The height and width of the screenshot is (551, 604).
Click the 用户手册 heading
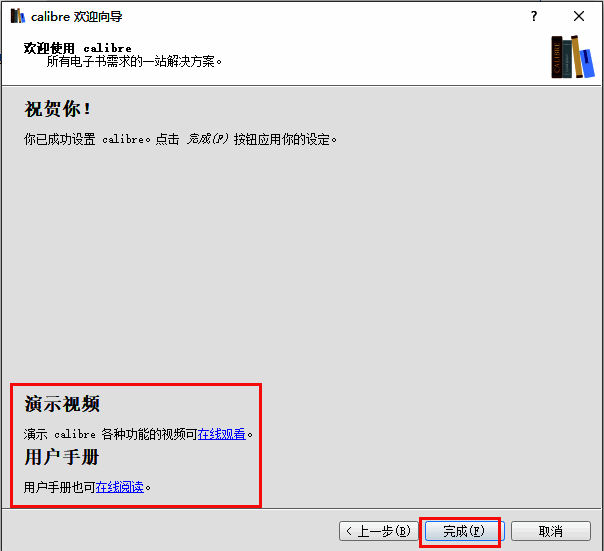pos(62,457)
